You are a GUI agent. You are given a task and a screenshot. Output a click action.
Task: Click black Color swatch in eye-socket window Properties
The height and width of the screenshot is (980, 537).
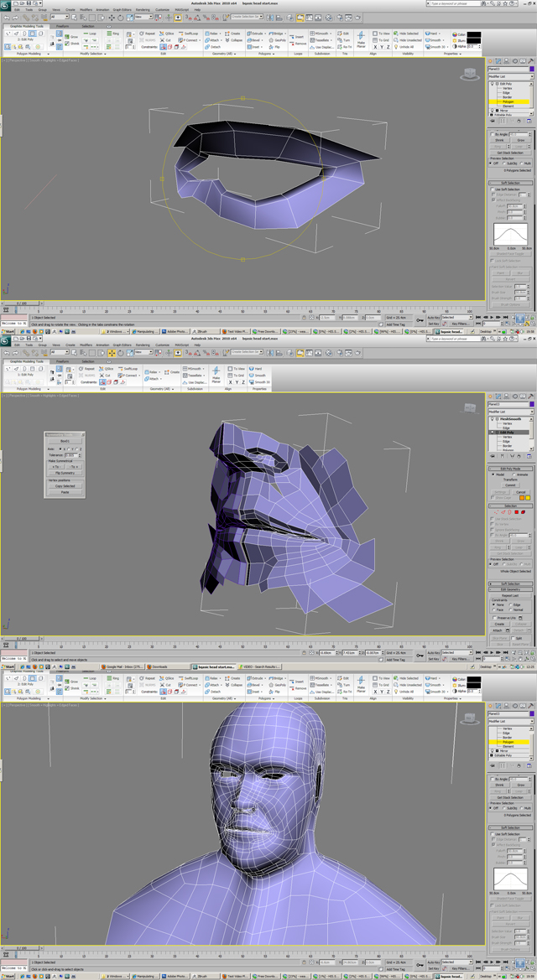click(474, 34)
